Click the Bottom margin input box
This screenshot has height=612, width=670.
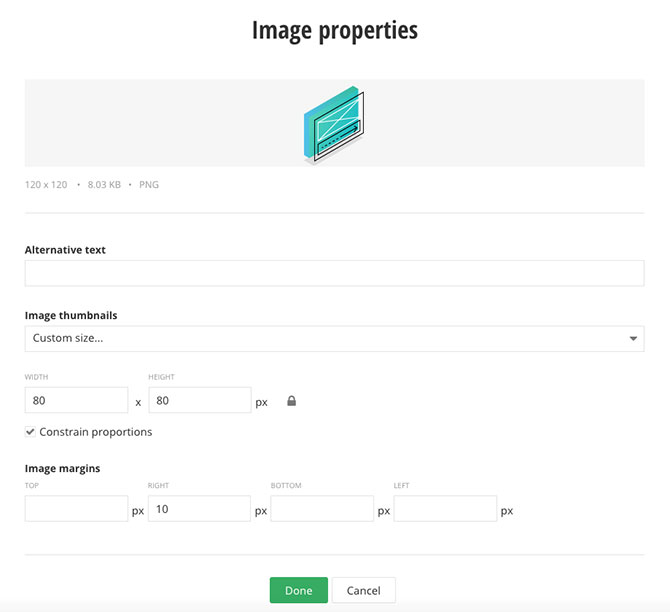tap(322, 509)
